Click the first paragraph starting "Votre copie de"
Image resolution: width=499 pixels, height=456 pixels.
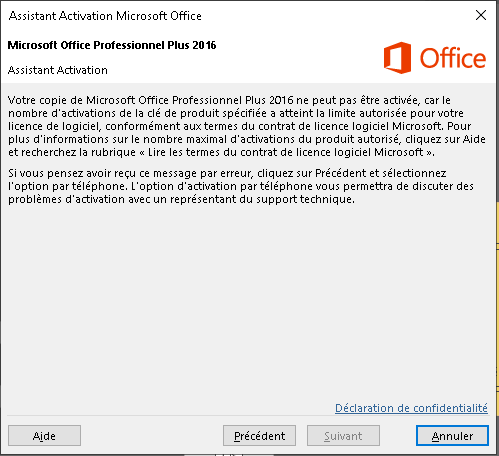coord(247,126)
